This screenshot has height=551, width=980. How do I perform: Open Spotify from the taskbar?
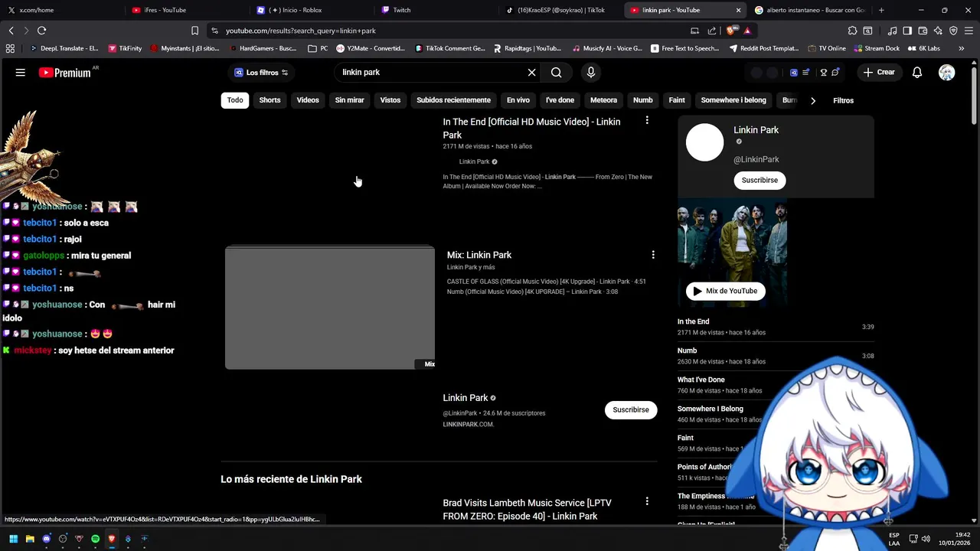pos(95,539)
